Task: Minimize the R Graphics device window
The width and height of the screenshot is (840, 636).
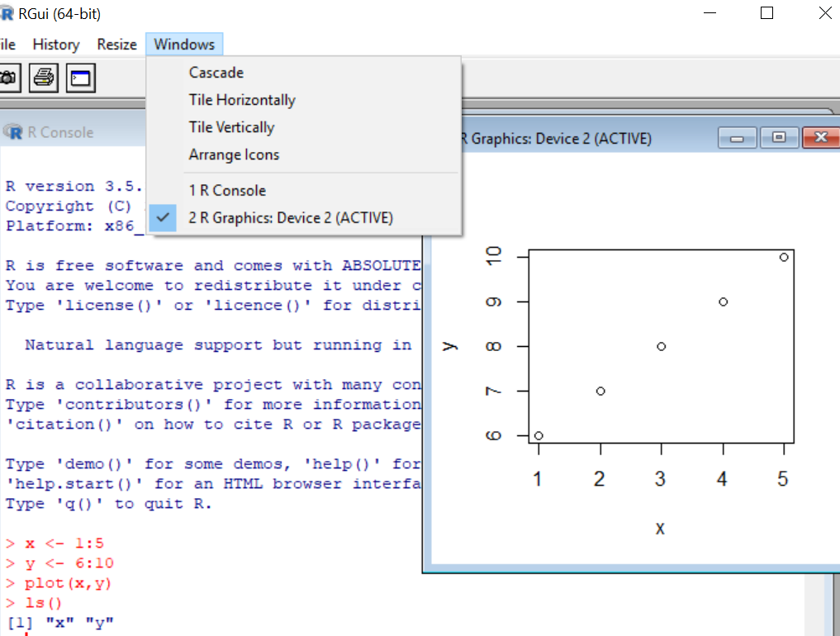Action: (737, 138)
